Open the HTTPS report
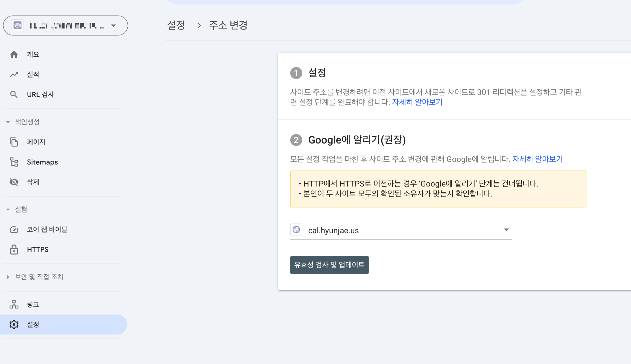The height and width of the screenshot is (364, 631). tap(38, 249)
